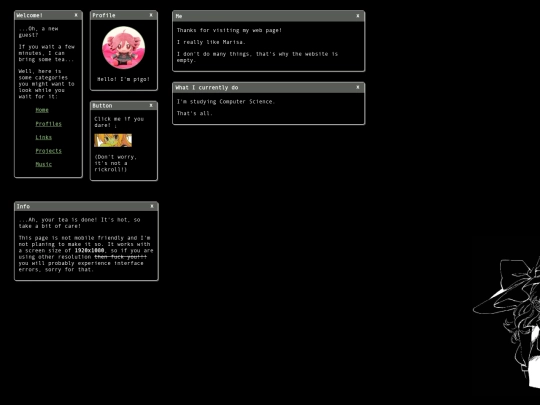Click 'I'm studying Computer Science.' text
540x405 pixels.
coord(226,102)
